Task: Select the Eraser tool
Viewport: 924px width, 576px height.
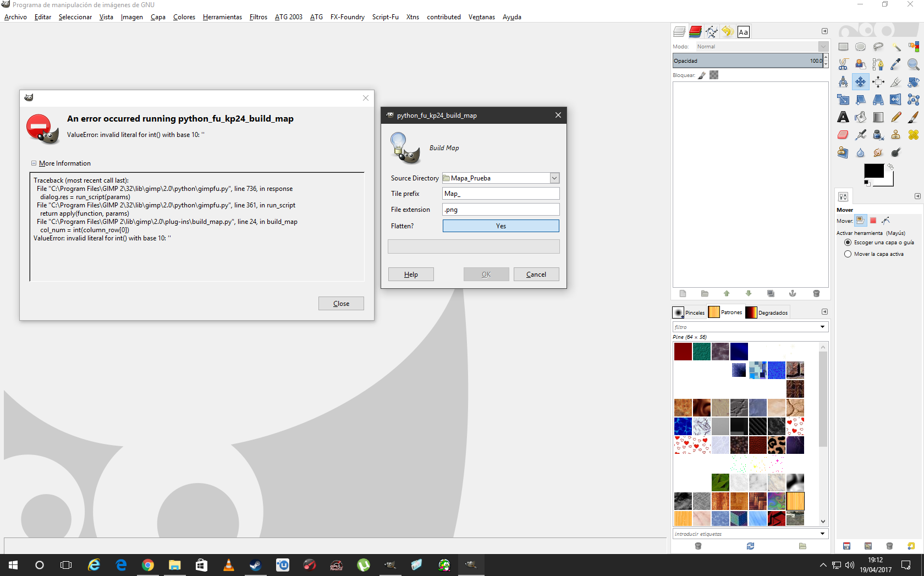Action: (843, 135)
